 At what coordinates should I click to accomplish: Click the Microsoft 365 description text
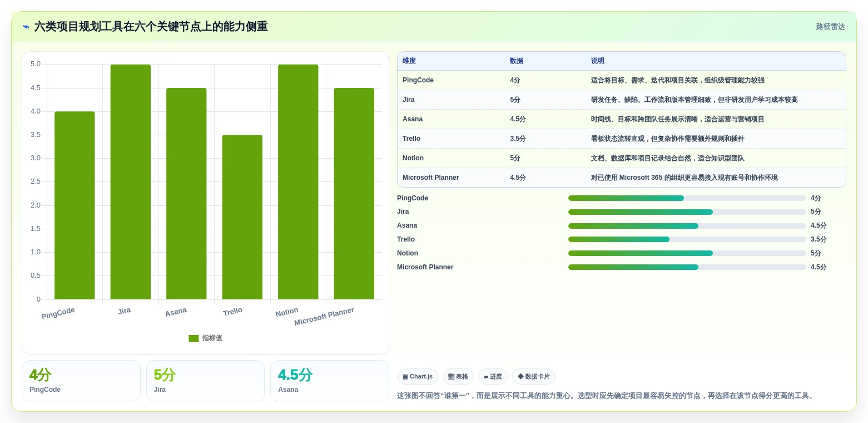tap(685, 178)
